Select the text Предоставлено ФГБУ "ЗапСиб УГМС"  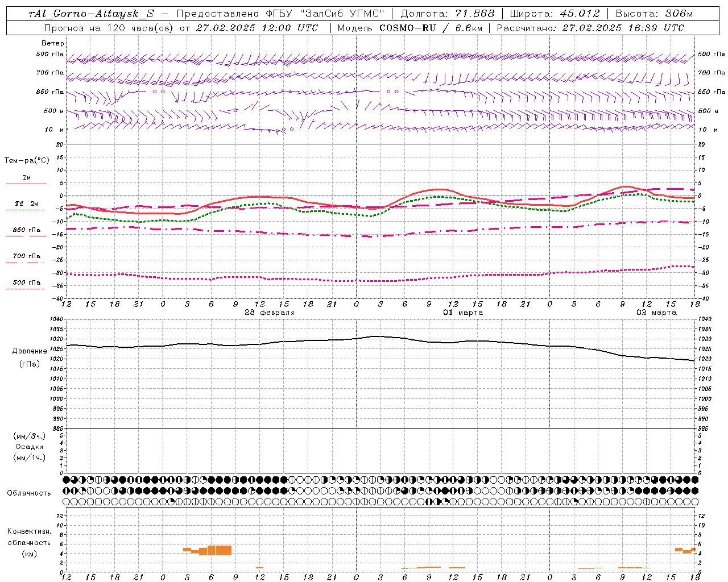280,14
